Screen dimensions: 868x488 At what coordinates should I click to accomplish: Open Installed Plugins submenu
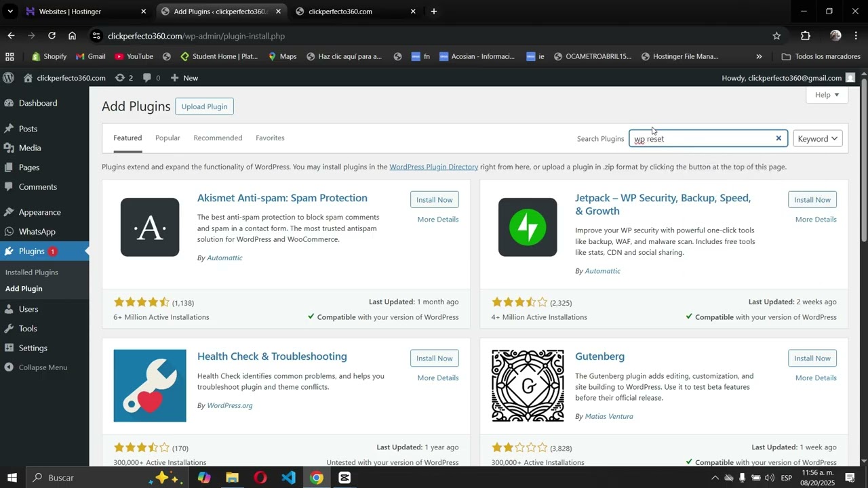point(32,272)
